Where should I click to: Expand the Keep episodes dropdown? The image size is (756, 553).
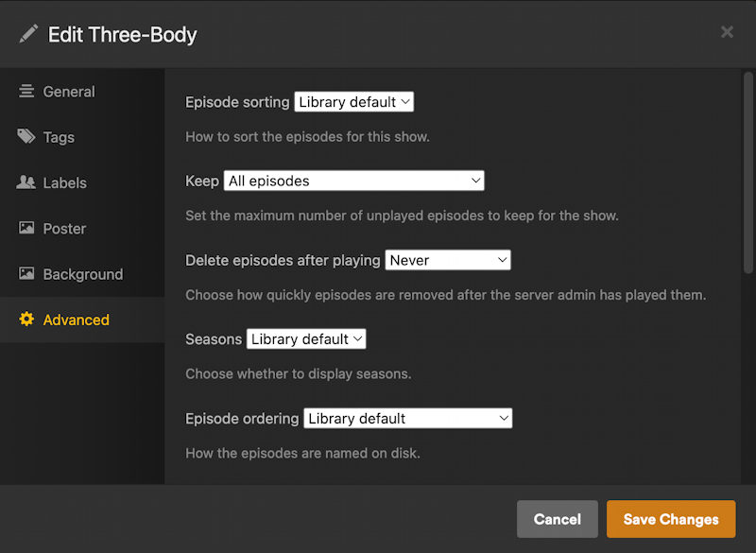click(353, 181)
